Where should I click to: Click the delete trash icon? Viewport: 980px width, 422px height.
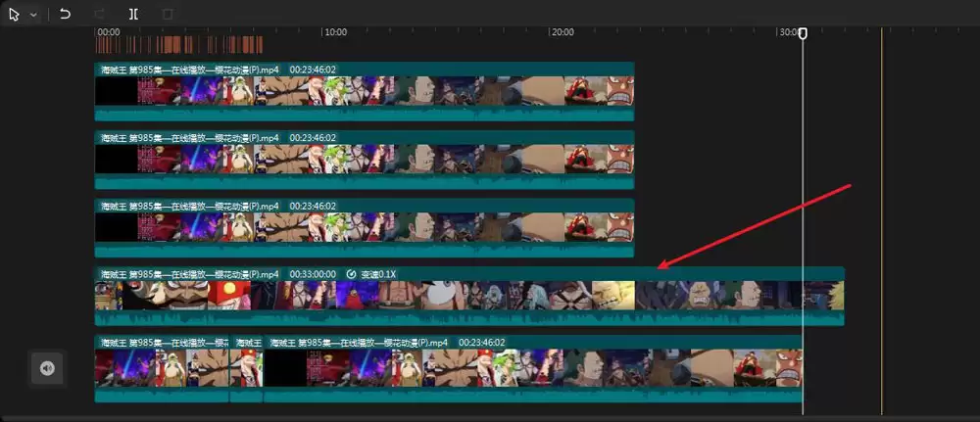pos(168,14)
